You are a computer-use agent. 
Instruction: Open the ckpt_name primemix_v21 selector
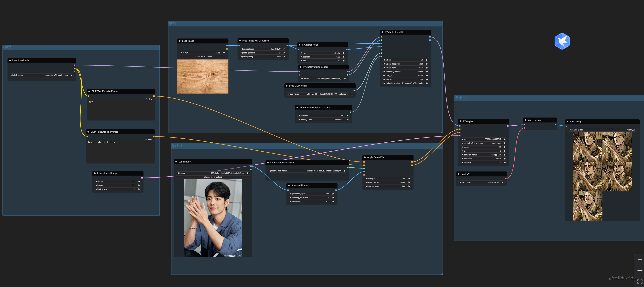pos(41,75)
